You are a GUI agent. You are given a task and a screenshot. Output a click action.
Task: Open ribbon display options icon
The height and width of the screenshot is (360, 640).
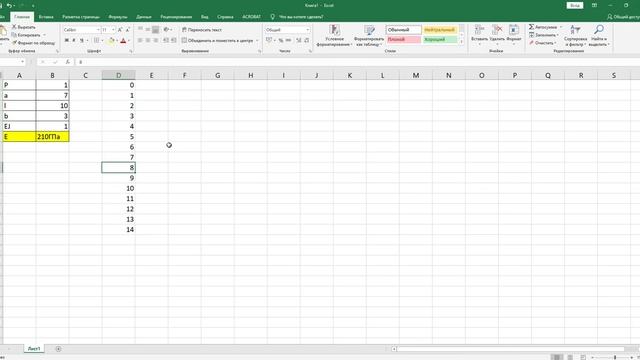[x=594, y=5]
